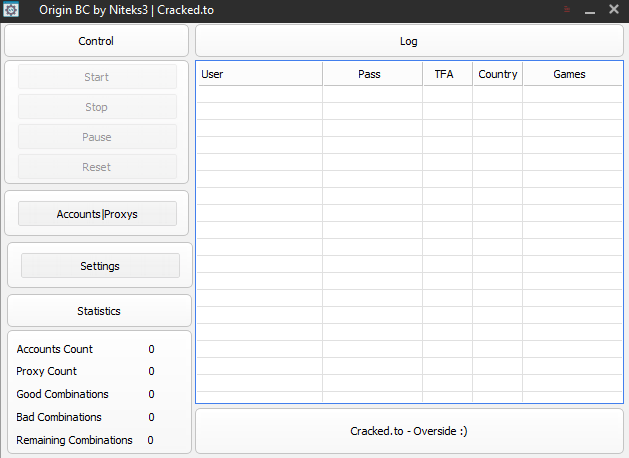Viewport: 629px width, 458px height.
Task: Click the Good Combinations value 0
Action: tap(151, 394)
